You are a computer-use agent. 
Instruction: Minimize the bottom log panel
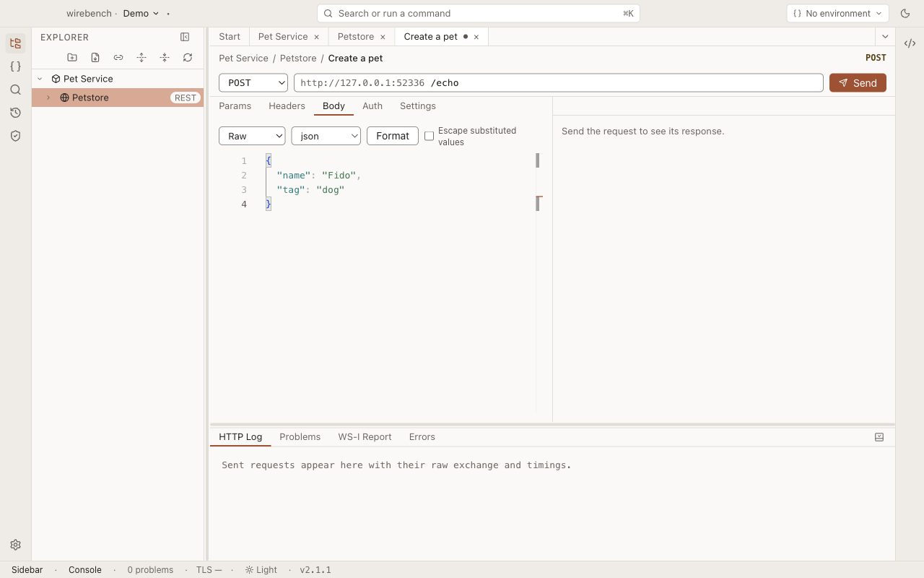[x=879, y=437]
